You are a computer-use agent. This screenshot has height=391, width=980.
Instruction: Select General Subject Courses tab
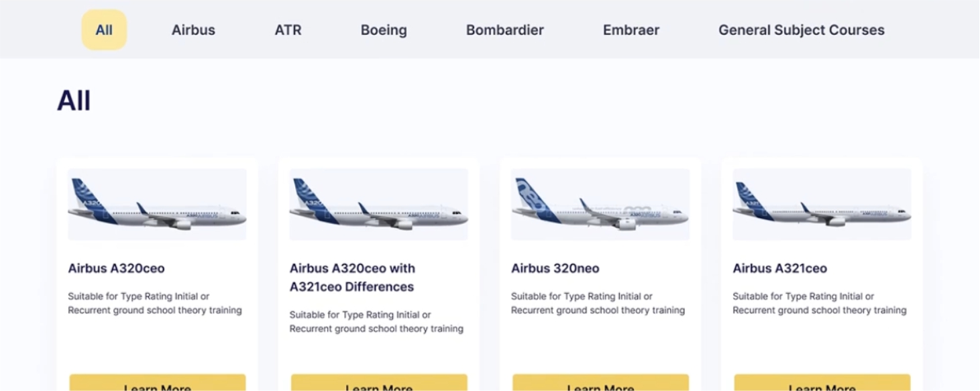801,30
